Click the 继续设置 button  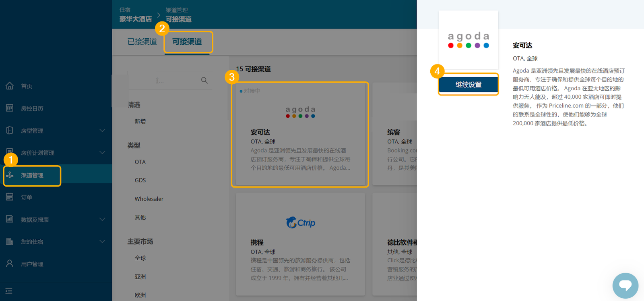(469, 85)
